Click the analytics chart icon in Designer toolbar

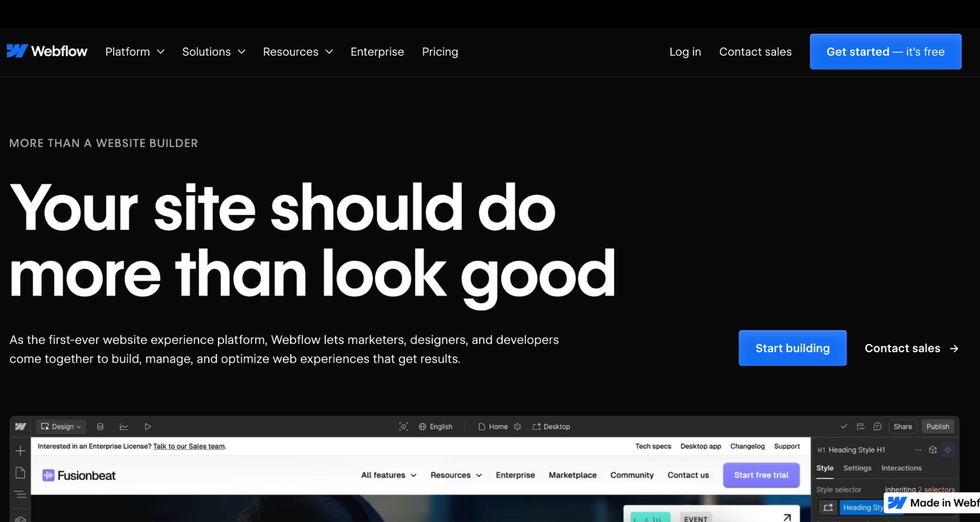pos(123,427)
